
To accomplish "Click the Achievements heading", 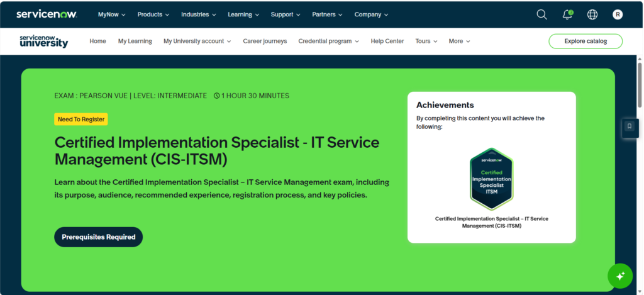I will [445, 105].
